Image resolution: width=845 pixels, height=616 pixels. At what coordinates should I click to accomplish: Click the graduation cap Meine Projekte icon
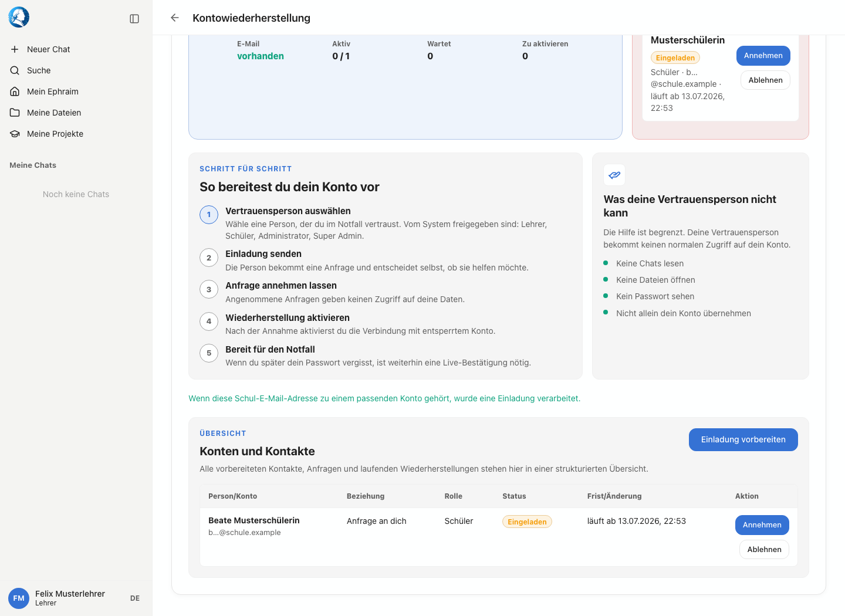[x=15, y=134]
